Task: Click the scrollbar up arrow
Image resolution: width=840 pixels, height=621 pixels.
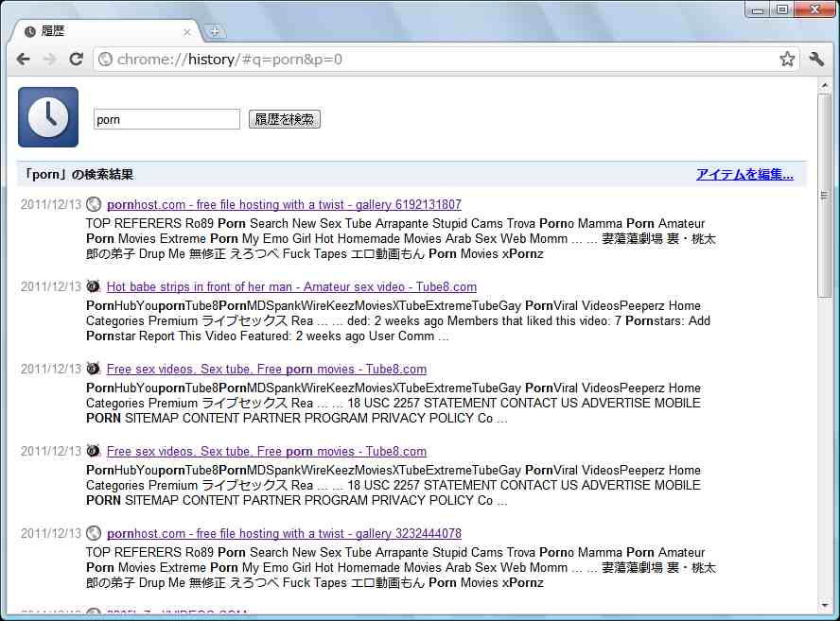Action: [825, 86]
